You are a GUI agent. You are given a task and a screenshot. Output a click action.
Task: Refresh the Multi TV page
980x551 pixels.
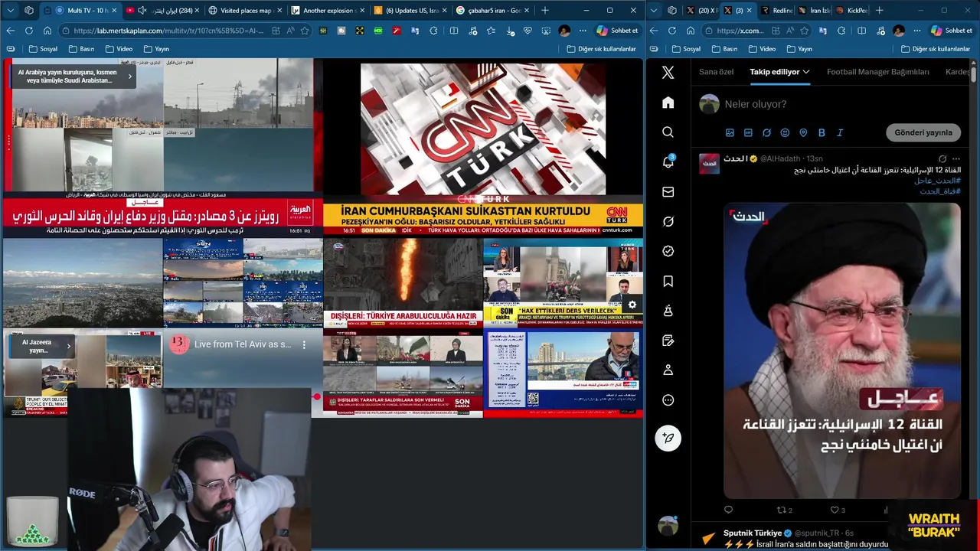coord(28,31)
